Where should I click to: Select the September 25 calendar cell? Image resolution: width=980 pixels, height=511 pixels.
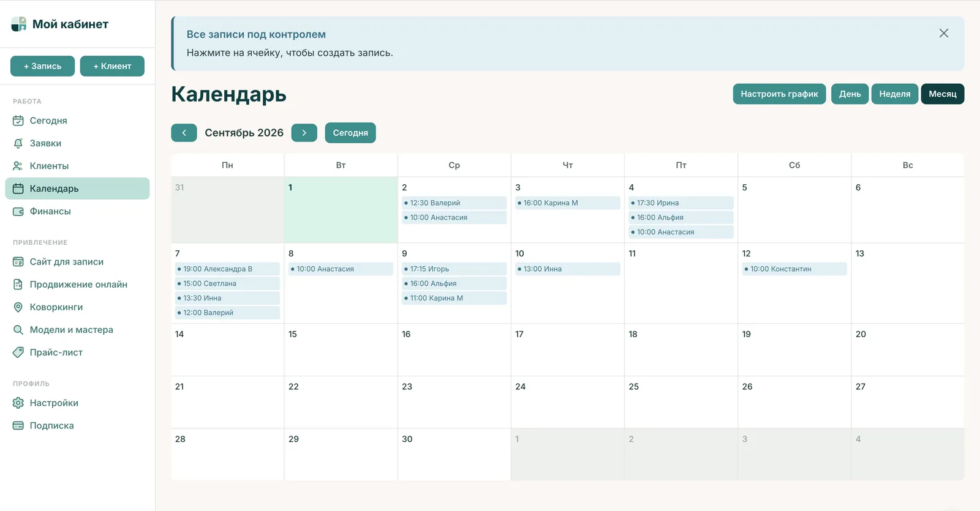coord(681,403)
